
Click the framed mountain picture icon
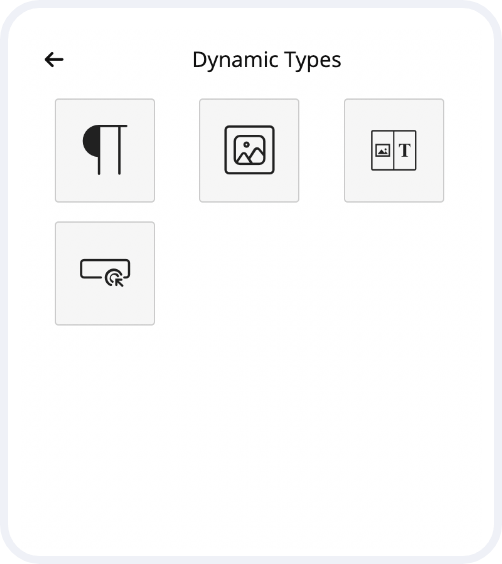(x=250, y=150)
